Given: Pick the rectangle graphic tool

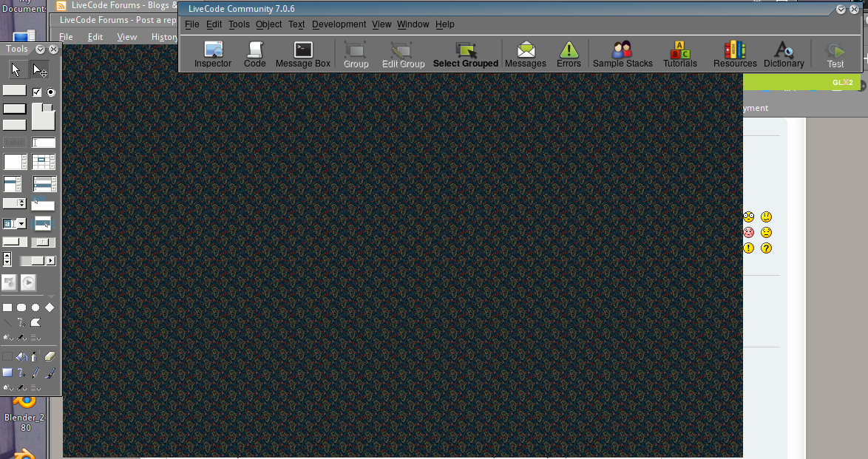Looking at the screenshot, I should tap(7, 307).
